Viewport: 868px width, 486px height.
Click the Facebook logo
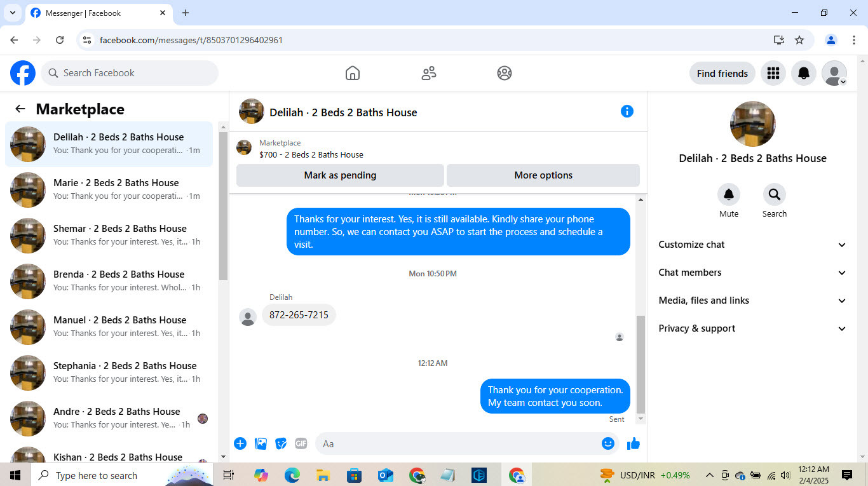[x=23, y=73]
